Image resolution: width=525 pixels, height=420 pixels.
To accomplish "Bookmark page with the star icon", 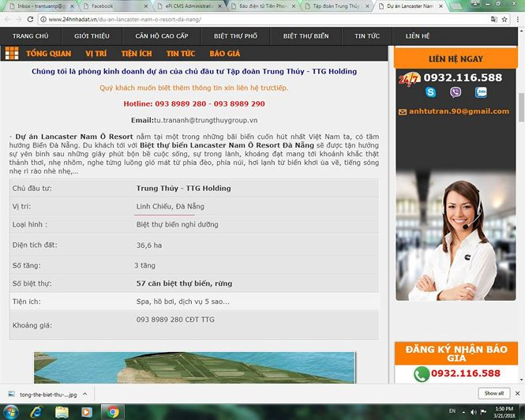I will pos(504,20).
